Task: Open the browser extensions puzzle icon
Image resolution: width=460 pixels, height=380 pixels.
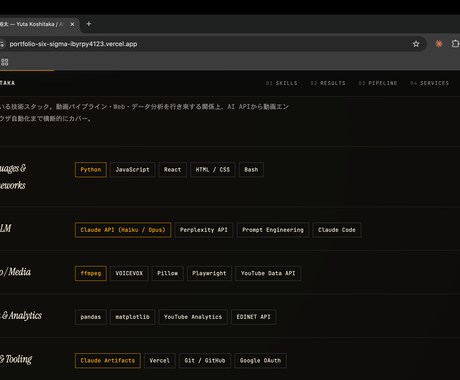Action: pos(455,44)
